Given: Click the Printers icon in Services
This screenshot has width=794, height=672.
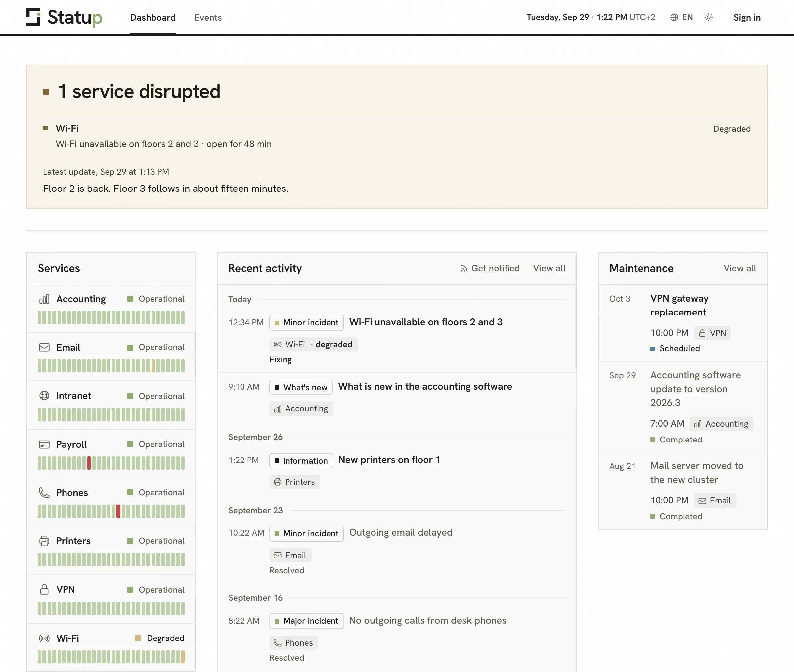Looking at the screenshot, I should (44, 541).
